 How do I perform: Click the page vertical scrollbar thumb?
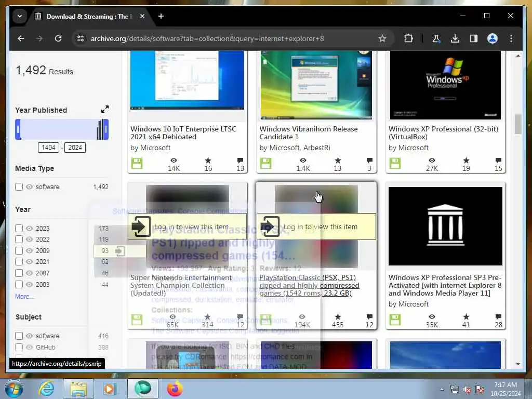(x=518, y=124)
